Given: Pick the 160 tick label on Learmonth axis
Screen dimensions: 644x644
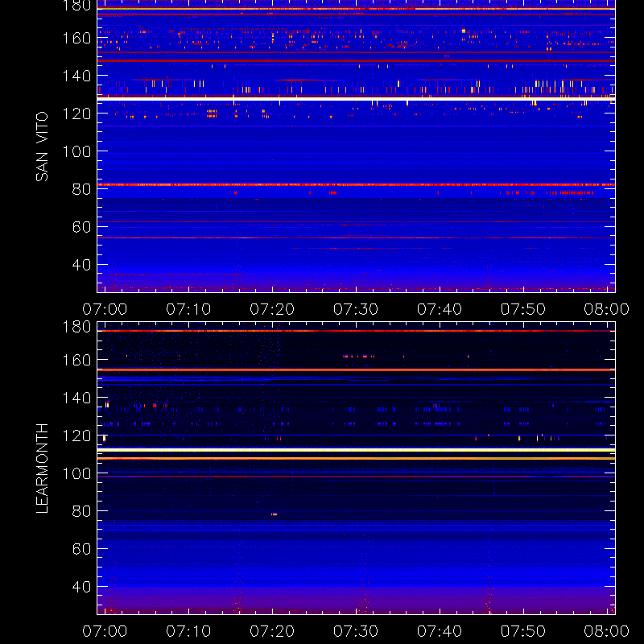Looking at the screenshot, I should click(76, 360).
